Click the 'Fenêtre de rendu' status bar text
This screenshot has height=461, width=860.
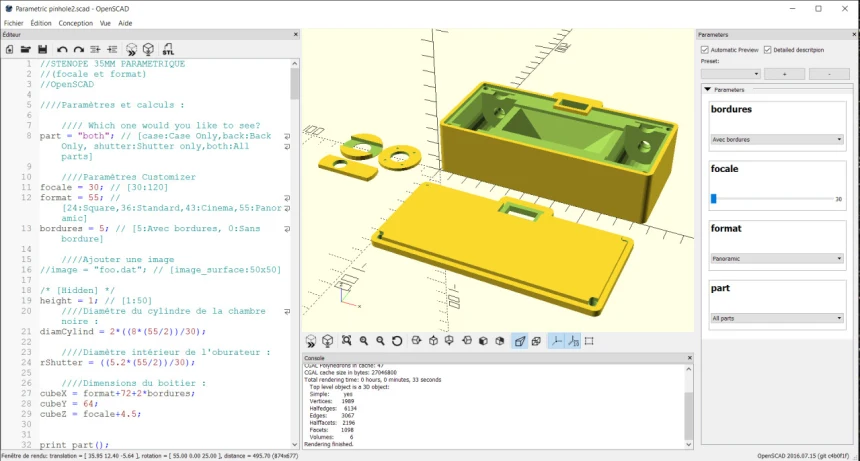pyautogui.click(x=149, y=456)
